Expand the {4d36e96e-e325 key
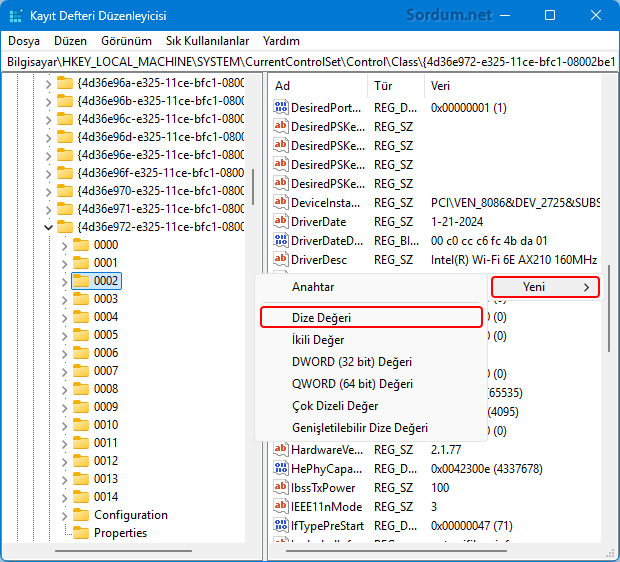Viewport: 620px width, 562px height. [48, 156]
